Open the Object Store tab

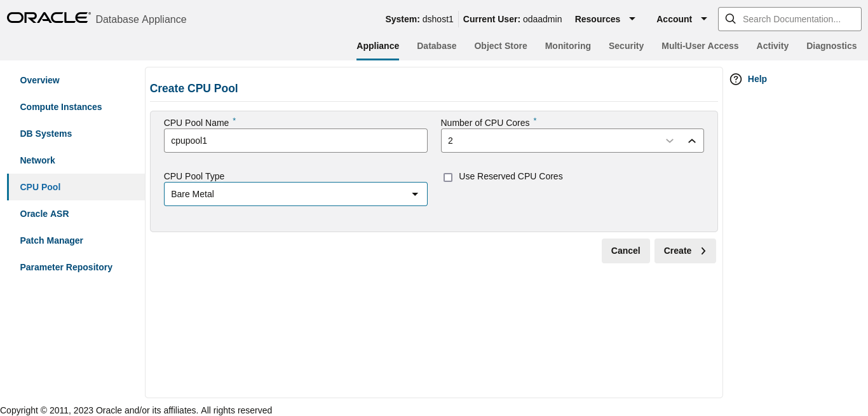pyautogui.click(x=501, y=46)
